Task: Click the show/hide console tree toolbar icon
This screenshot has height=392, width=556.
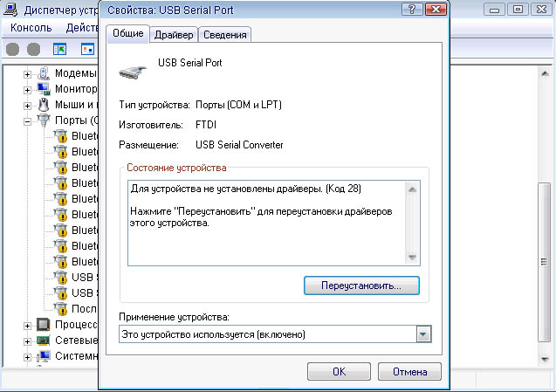Action: (x=60, y=50)
